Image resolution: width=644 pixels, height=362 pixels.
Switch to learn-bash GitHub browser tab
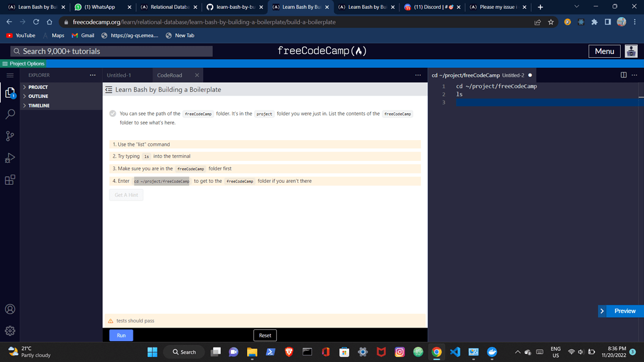pyautogui.click(x=235, y=7)
